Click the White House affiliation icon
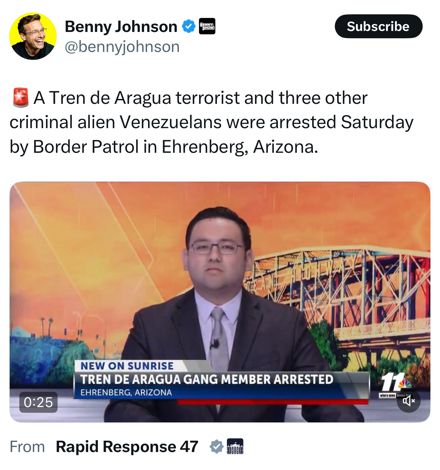The width and height of the screenshot is (440, 470). tap(235, 447)
